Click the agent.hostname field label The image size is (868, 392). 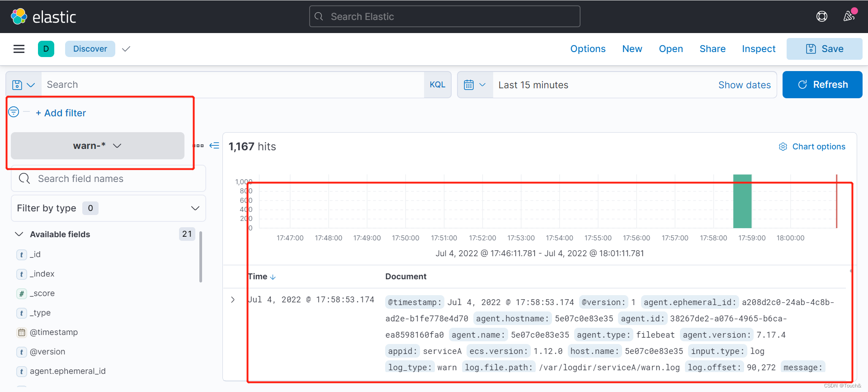coord(512,319)
